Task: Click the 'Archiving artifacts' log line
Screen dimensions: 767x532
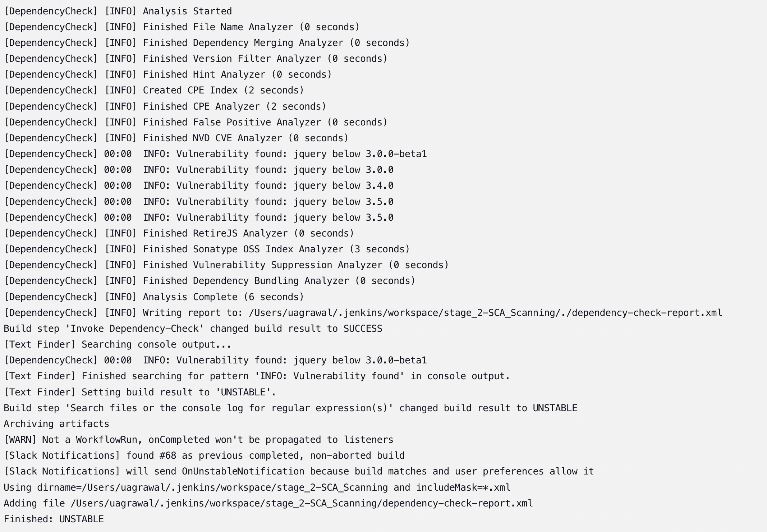Action: pos(56,424)
